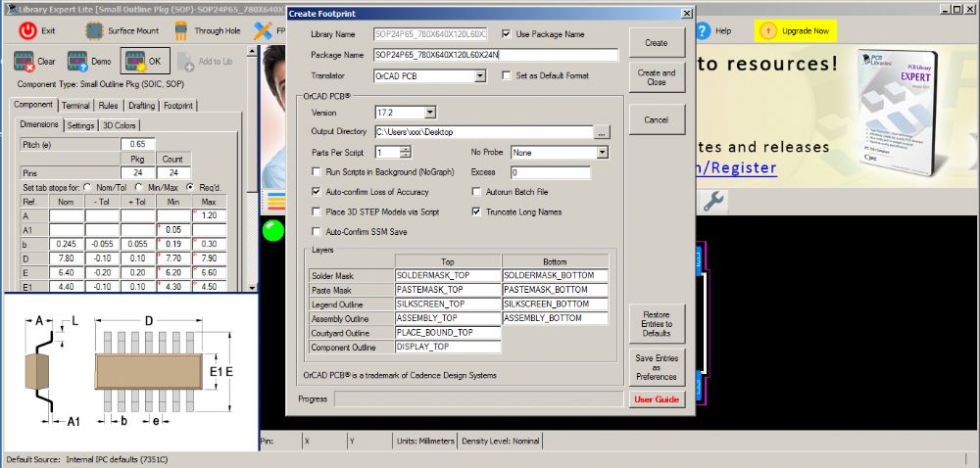Screen dimensions: 980x468
Task: Click the Create button
Action: click(657, 42)
